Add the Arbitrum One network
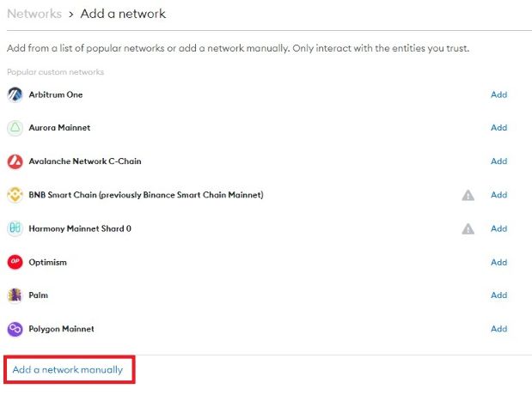 498,94
